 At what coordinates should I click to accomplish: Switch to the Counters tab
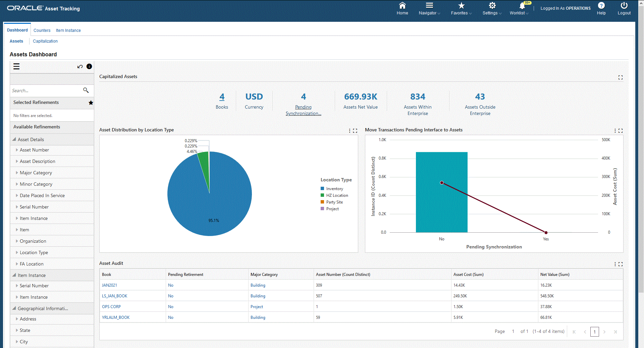coord(42,30)
